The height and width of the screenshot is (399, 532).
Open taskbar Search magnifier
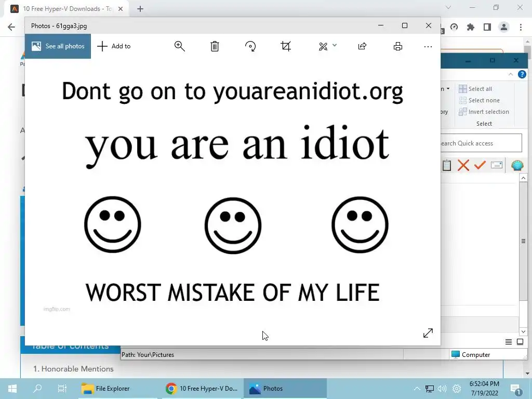click(37, 389)
